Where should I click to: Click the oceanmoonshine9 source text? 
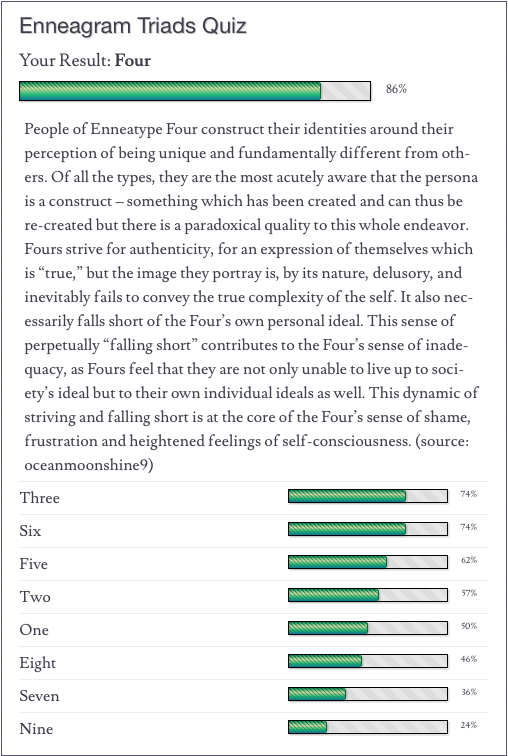89,465
